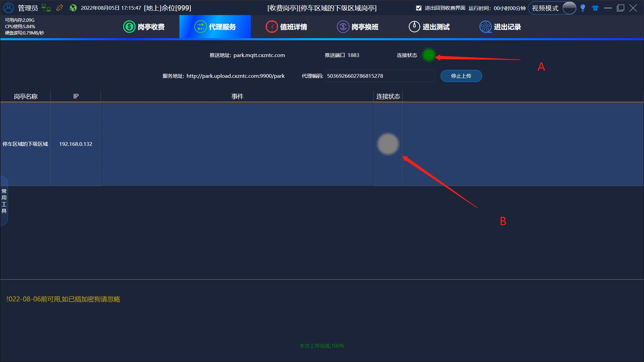Click the 硬盘读写 disk rate readout
The width and height of the screenshot is (644, 362).
(24, 33)
